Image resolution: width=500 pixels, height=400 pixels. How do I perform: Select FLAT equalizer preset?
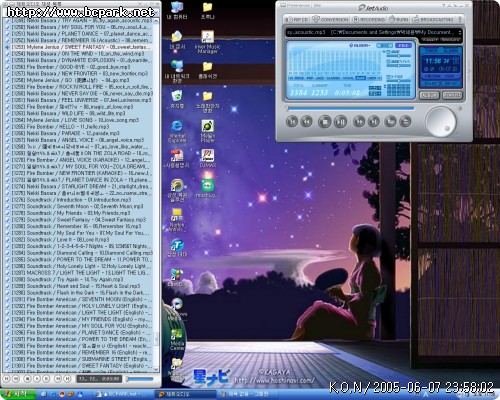tap(360, 78)
